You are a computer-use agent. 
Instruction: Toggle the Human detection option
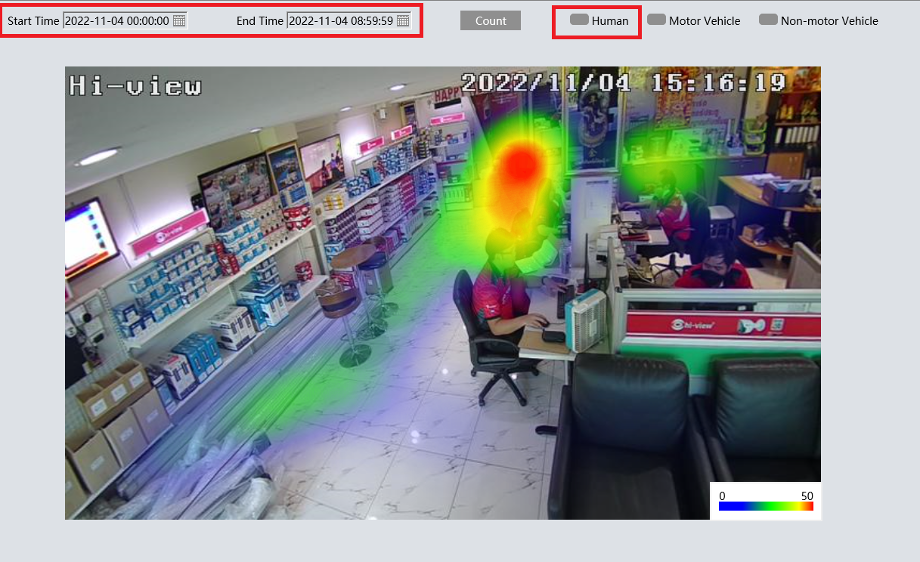point(579,20)
